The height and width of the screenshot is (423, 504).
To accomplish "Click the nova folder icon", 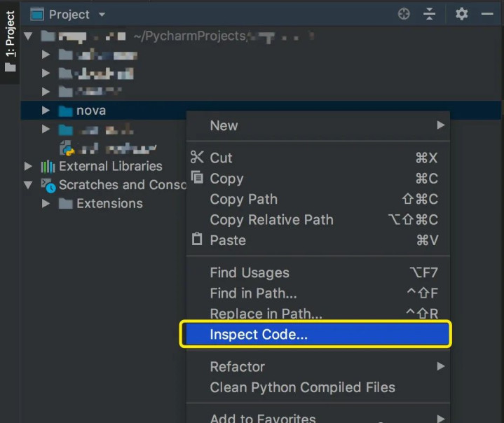I will [65, 111].
